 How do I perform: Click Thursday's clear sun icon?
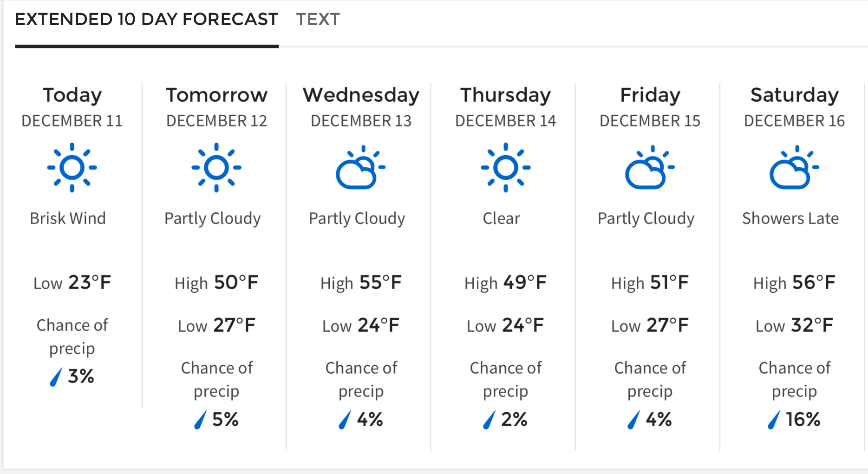[506, 167]
